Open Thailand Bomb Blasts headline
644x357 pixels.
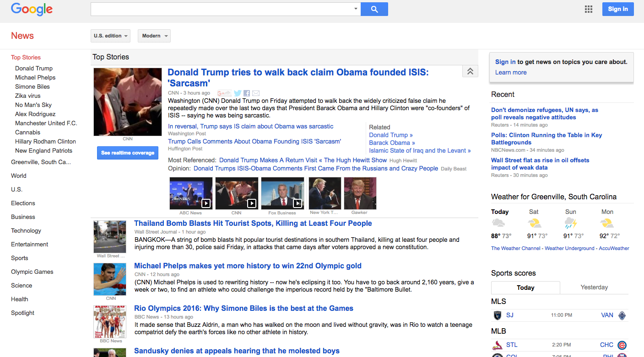[x=253, y=223]
